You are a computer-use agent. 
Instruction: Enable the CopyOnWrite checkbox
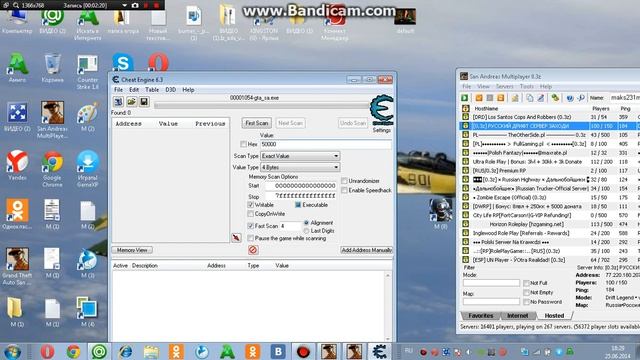click(x=251, y=213)
